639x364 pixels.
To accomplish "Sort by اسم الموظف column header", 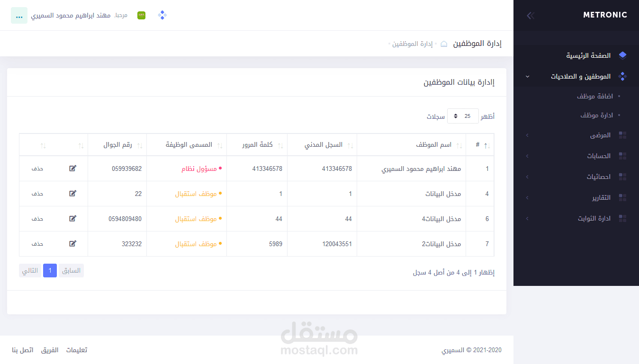I will point(411,145).
